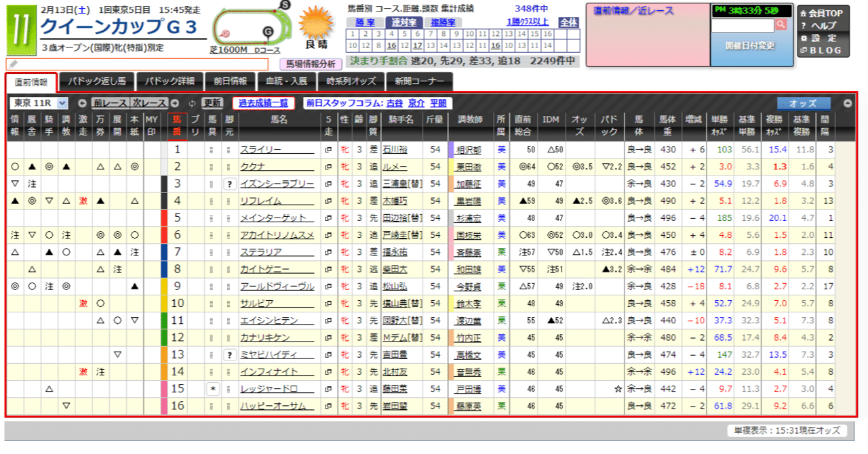Click the left circle arrow before 前レース
The width and height of the screenshot is (868, 454).
coord(82,102)
